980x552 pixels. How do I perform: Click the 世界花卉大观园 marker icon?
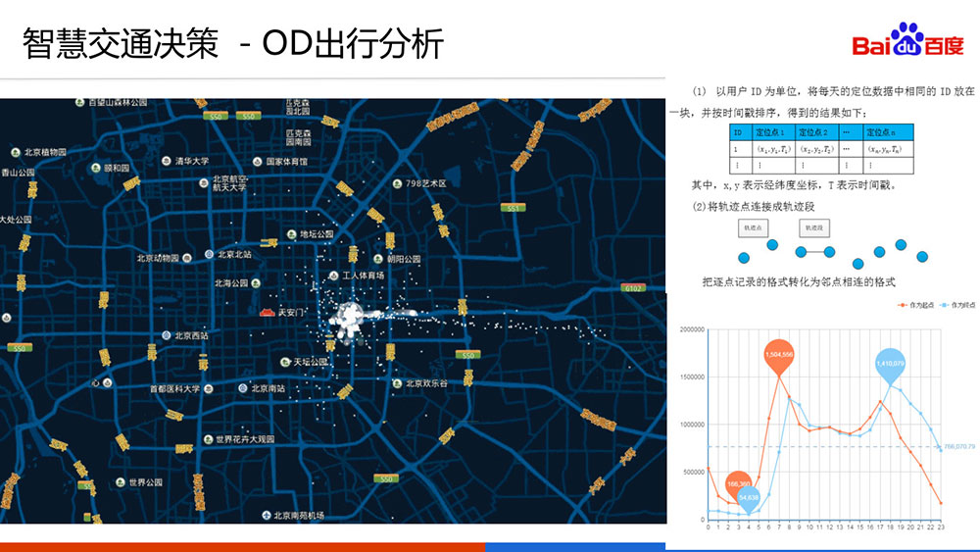[208, 439]
